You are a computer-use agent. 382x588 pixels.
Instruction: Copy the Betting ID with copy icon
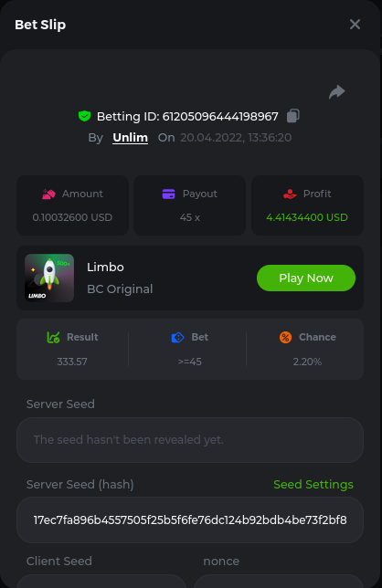tap(293, 116)
